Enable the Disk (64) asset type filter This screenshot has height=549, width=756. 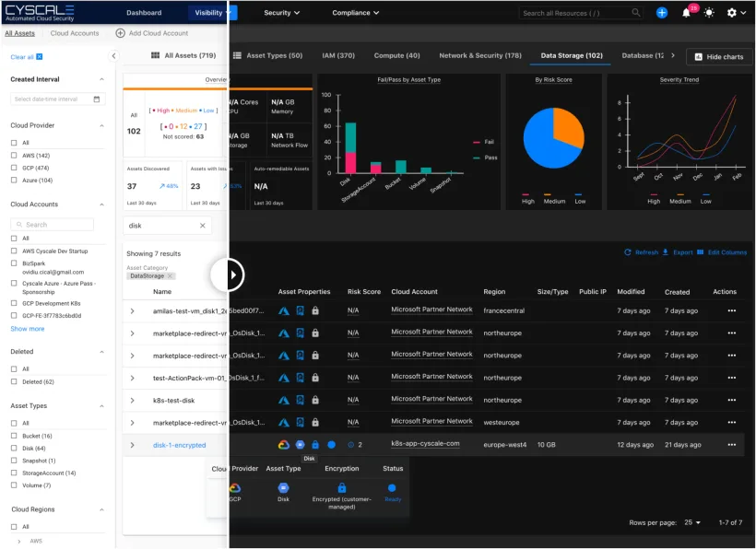click(x=14, y=448)
